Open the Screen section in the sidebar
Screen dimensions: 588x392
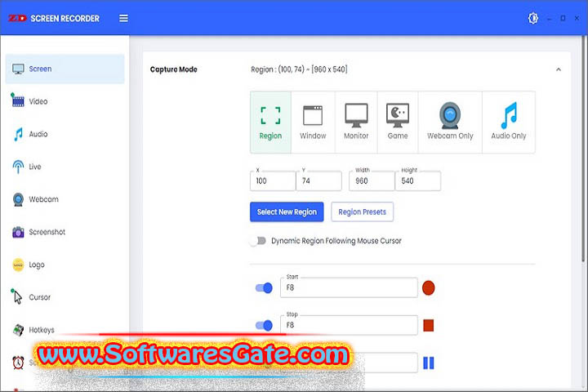click(x=65, y=69)
